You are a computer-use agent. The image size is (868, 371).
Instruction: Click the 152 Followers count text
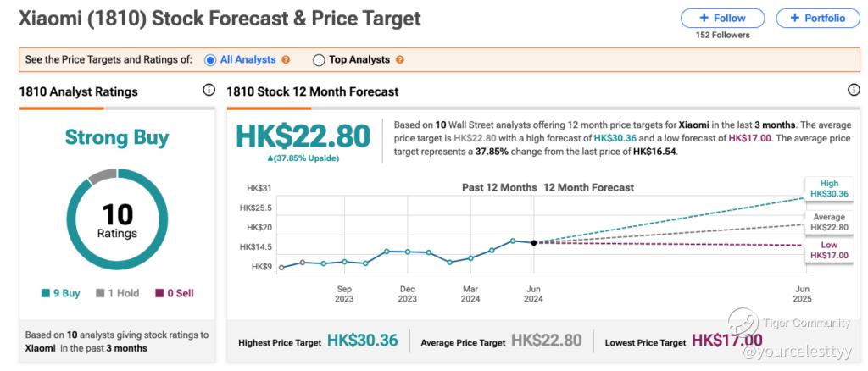pos(722,35)
